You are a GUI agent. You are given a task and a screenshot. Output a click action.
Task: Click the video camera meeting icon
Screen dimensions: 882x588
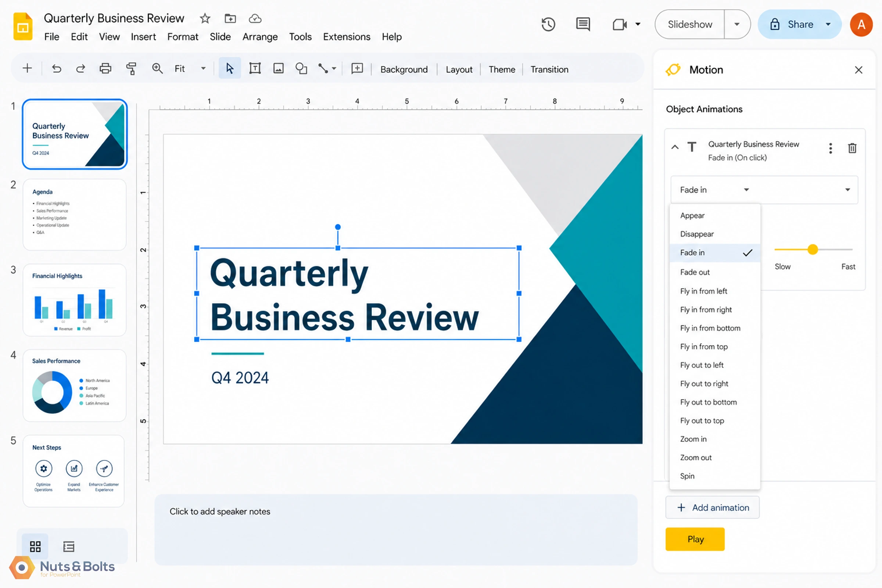(x=620, y=25)
